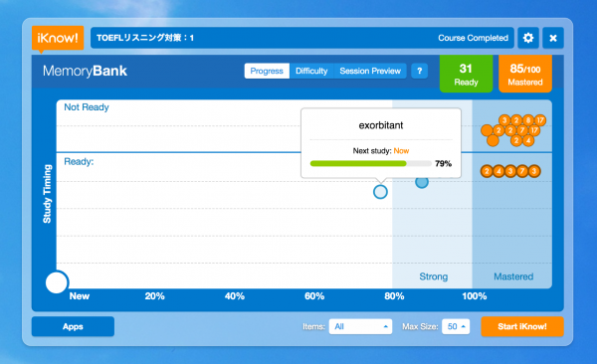Click the 85/100 Mastered orange badge
This screenshot has height=364, width=597.
coord(525,74)
